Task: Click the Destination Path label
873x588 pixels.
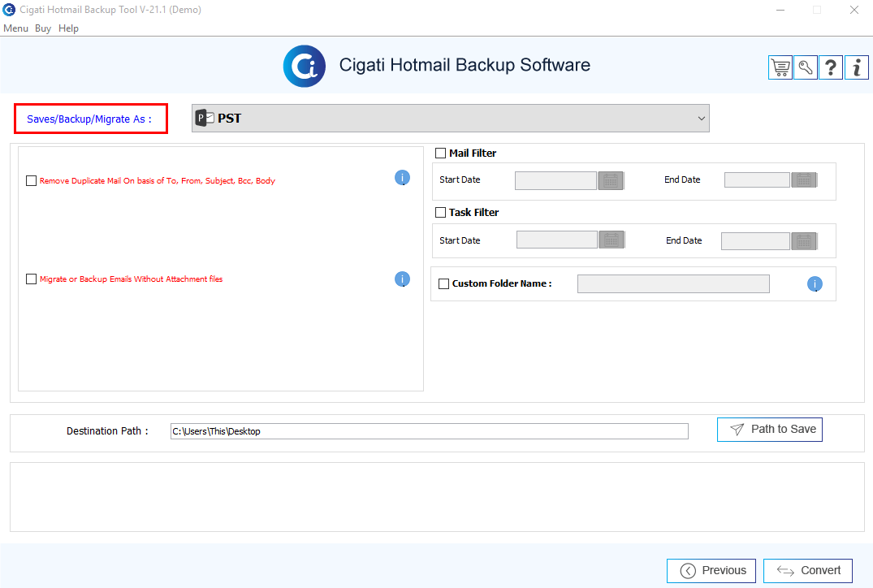Action: pyautogui.click(x=107, y=431)
